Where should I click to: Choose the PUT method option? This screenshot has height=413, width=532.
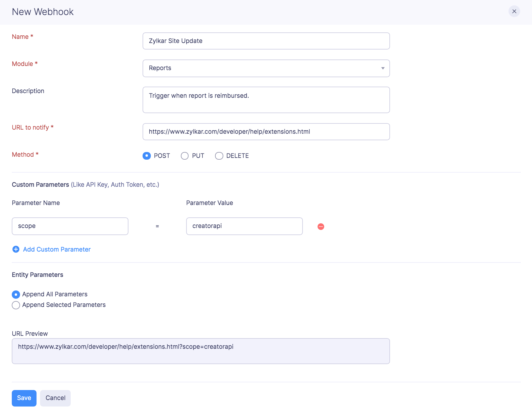pyautogui.click(x=185, y=156)
